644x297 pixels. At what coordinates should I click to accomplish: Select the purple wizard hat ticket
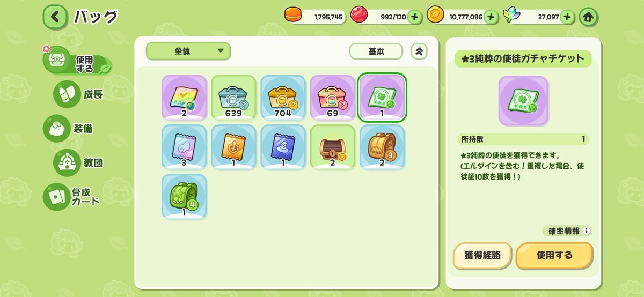click(x=283, y=147)
